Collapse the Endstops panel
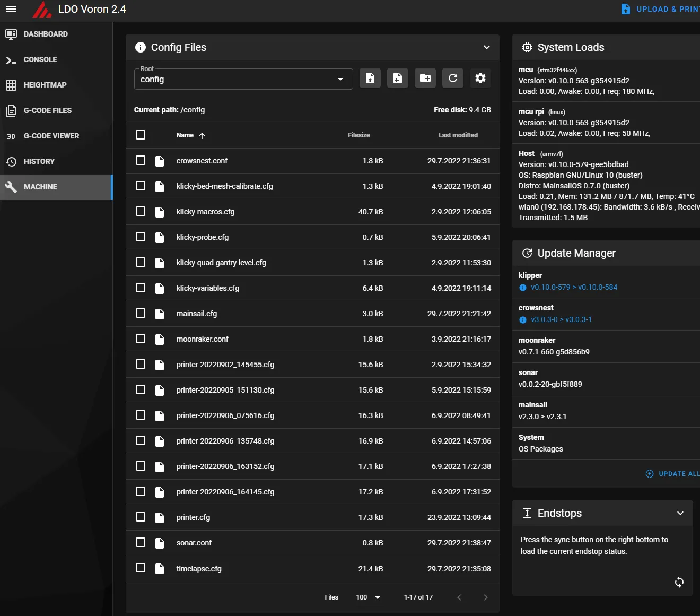Viewport: 700px width, 616px height. click(680, 513)
